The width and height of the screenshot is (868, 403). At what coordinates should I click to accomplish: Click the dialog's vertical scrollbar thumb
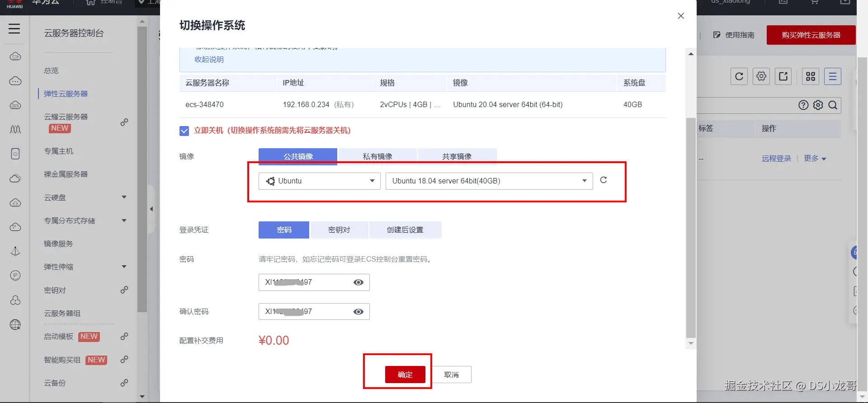click(x=691, y=228)
